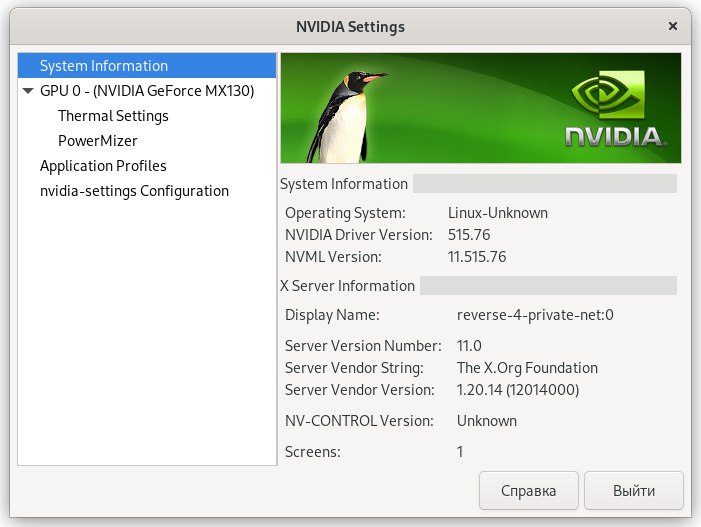Click NV-CONTROL Version value Unknown
Screen dimensions: 701x527
486,421
